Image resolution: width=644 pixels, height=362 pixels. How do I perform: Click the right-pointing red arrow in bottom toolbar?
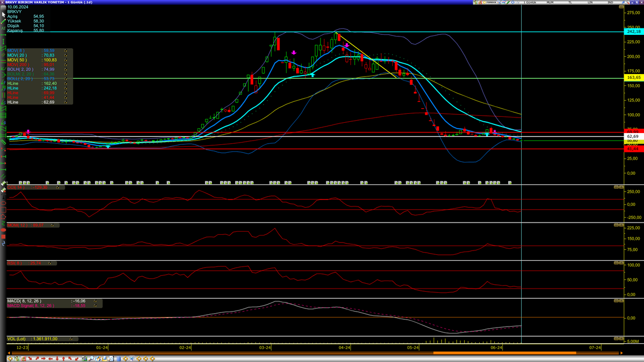coord(43,359)
